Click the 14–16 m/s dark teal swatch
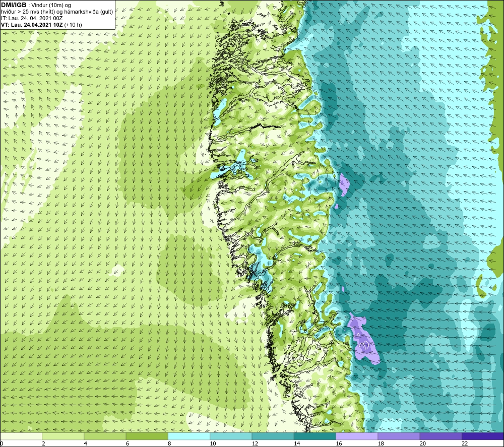Viewport: 504px width, 447px height. (x=315, y=436)
